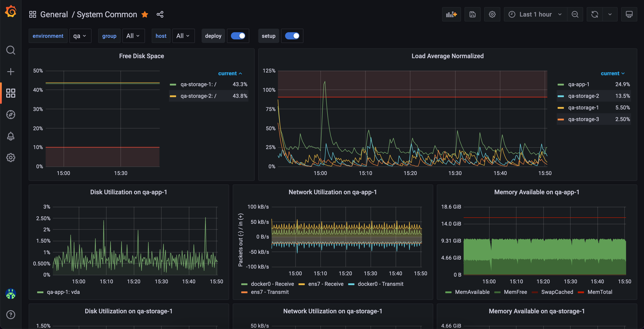Open the environment qa dropdown
This screenshot has width=644, height=329.
pos(80,36)
